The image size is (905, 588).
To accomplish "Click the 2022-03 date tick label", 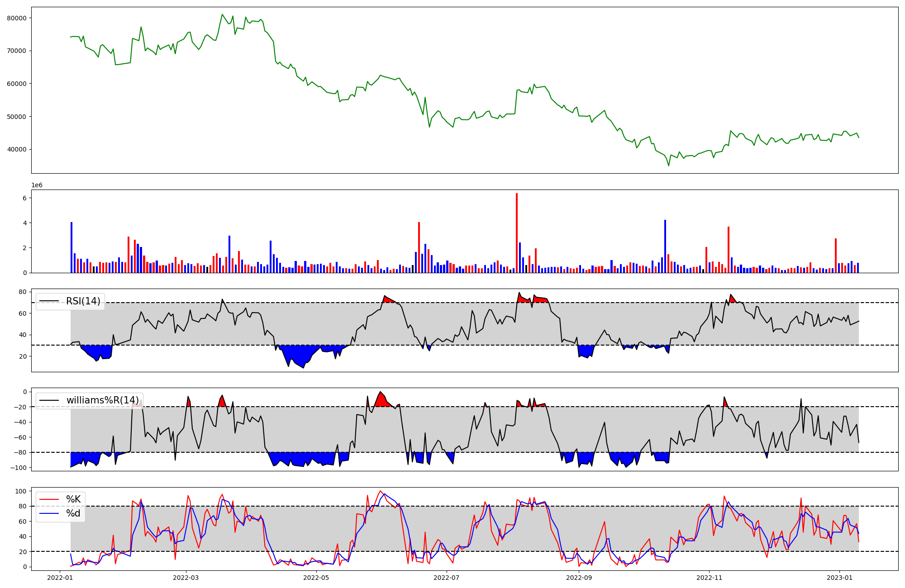I will (x=186, y=578).
